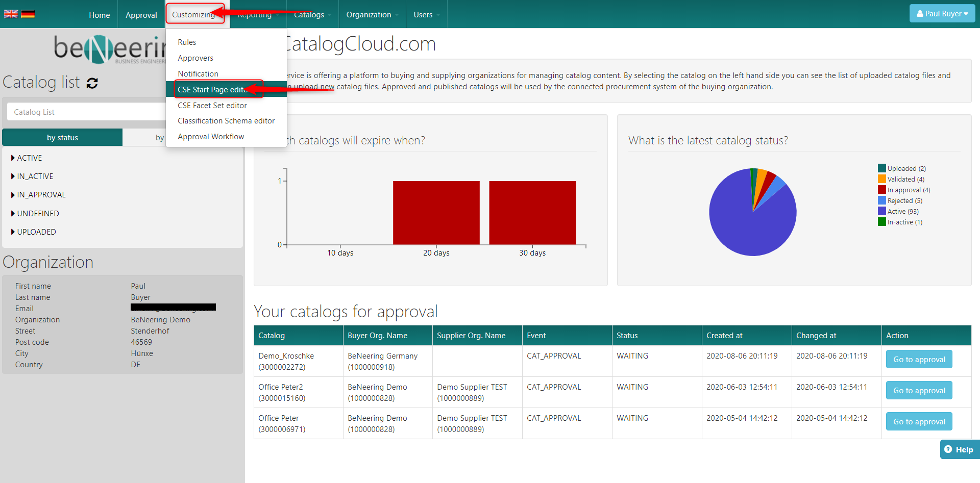Image resolution: width=980 pixels, height=483 pixels.
Task: Select CSE Start Page editor menu entry
Action: (x=212, y=90)
